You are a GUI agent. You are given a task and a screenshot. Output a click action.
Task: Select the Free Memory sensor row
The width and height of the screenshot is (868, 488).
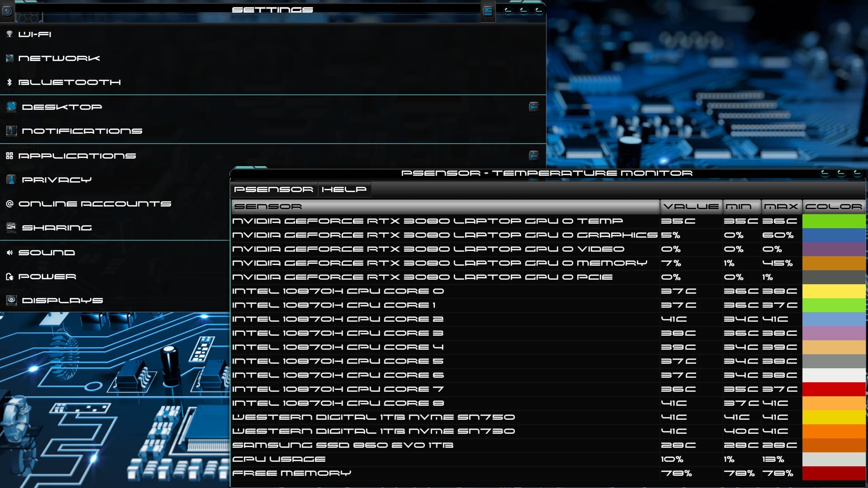(x=548, y=473)
